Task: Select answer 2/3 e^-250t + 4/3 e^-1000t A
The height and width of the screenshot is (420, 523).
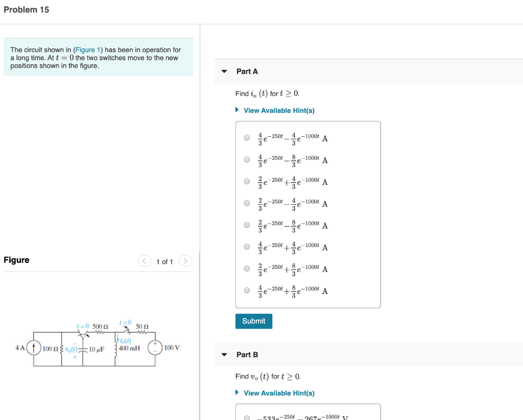Action: pyautogui.click(x=247, y=181)
